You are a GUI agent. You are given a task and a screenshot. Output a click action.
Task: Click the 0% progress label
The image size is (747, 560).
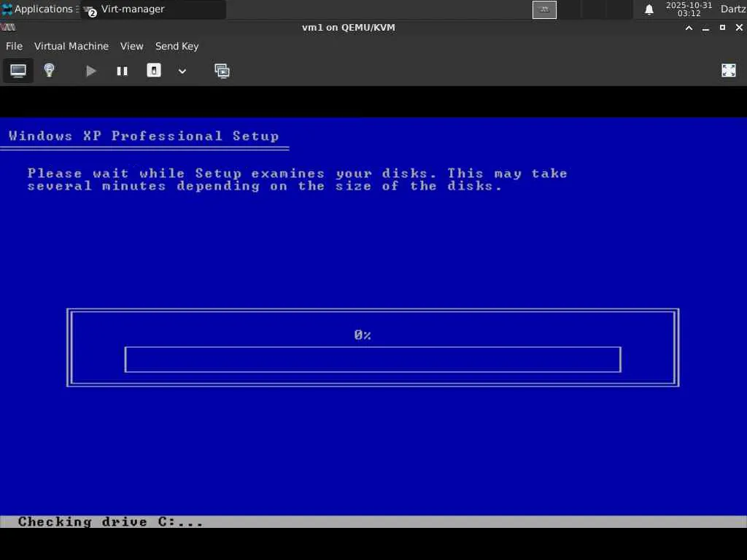coord(363,335)
